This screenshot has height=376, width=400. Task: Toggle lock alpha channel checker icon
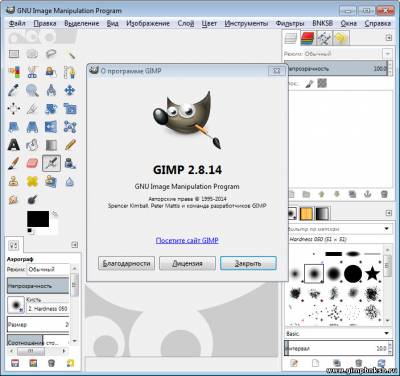(322, 83)
